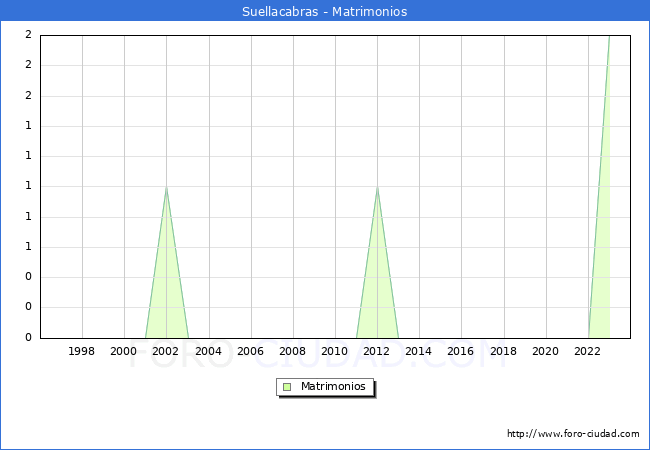Click the green Matrimonios legend swatch

coord(287,387)
